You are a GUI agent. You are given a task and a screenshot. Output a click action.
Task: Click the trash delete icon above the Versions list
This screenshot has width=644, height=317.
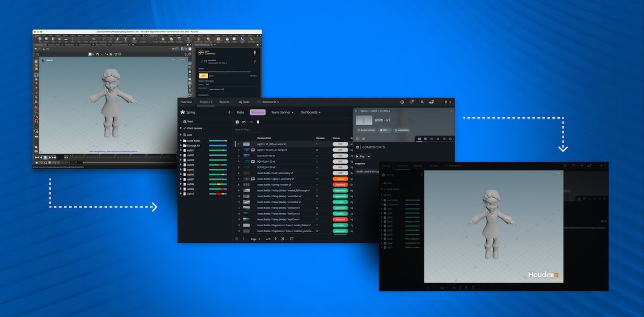pos(258,123)
